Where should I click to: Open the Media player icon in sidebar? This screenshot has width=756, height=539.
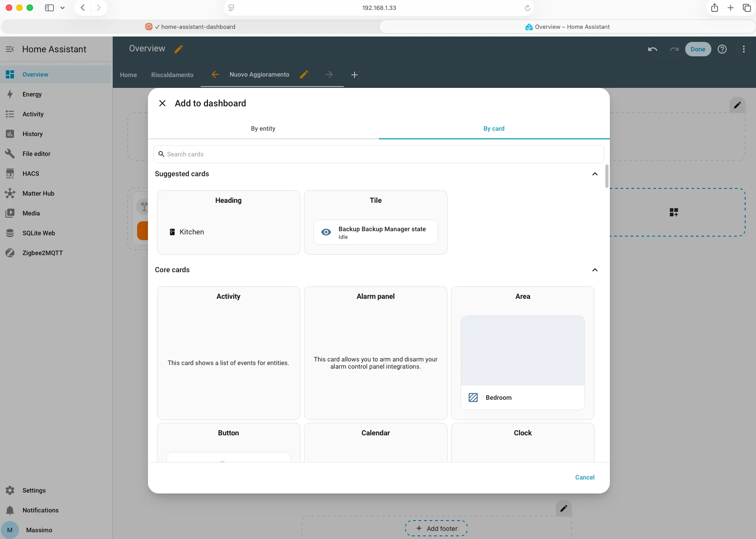10,213
